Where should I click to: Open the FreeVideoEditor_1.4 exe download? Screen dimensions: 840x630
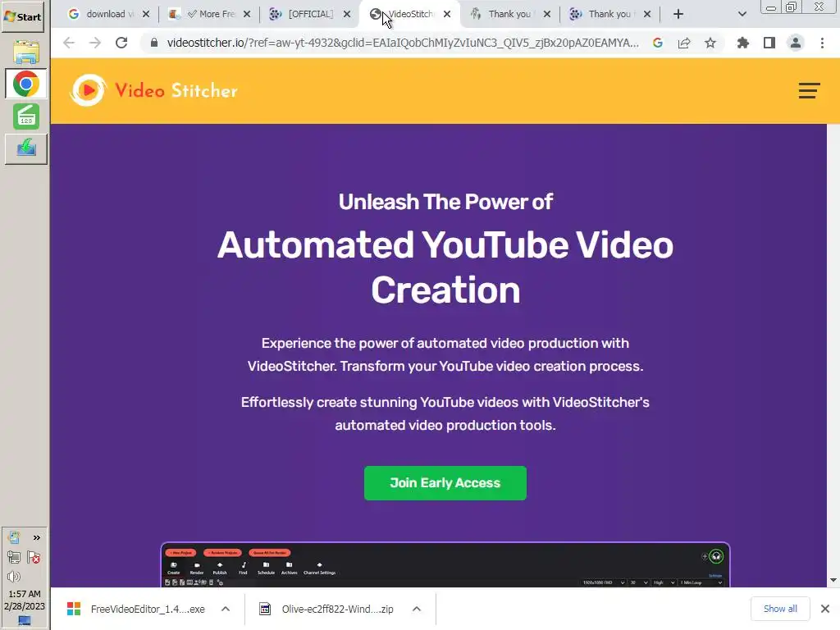click(x=137, y=609)
